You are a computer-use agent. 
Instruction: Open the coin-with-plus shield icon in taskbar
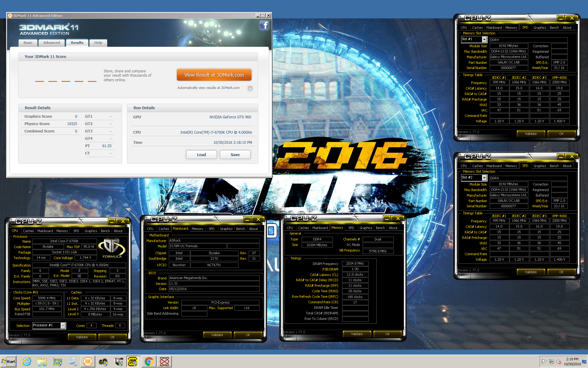[103, 362]
